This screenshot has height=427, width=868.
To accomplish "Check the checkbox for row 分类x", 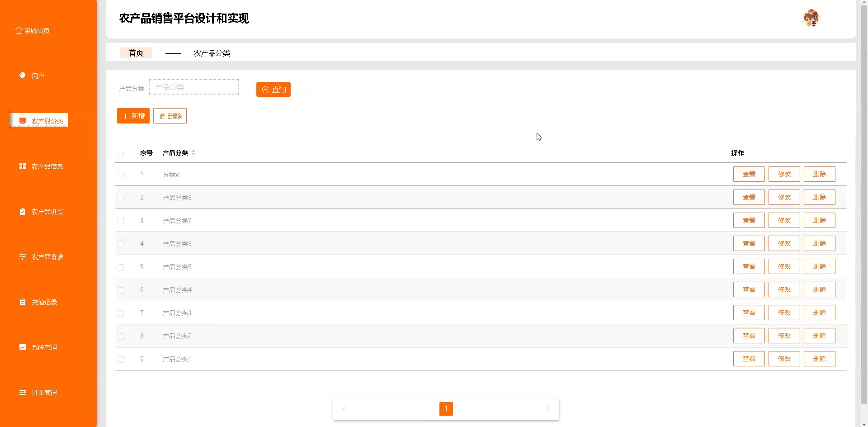I will tap(121, 175).
